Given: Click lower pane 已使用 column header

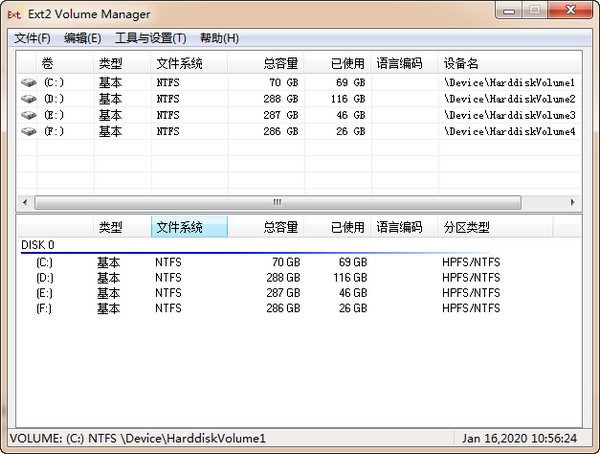Looking at the screenshot, I should click(338, 227).
